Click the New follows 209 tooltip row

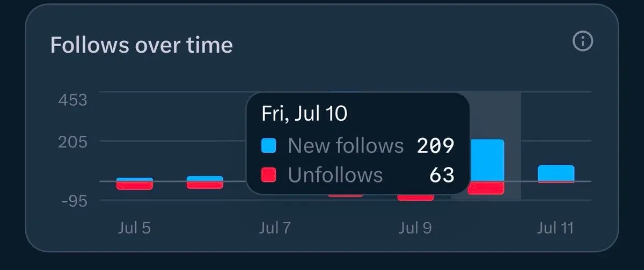(358, 145)
